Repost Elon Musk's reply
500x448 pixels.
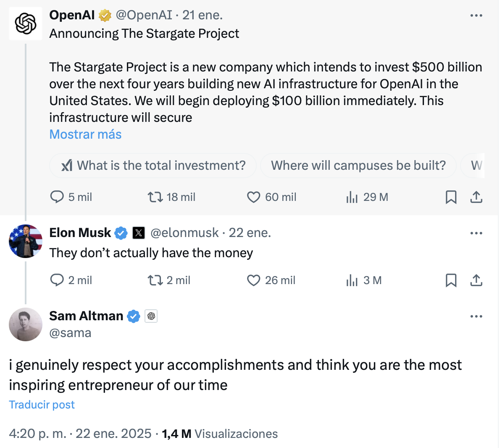[x=155, y=280]
